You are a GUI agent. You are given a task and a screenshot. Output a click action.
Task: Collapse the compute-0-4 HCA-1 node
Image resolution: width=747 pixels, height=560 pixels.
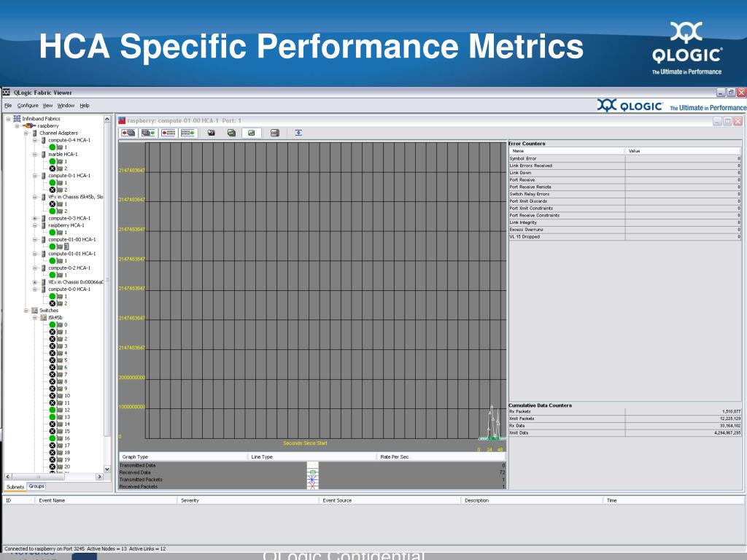coord(35,140)
